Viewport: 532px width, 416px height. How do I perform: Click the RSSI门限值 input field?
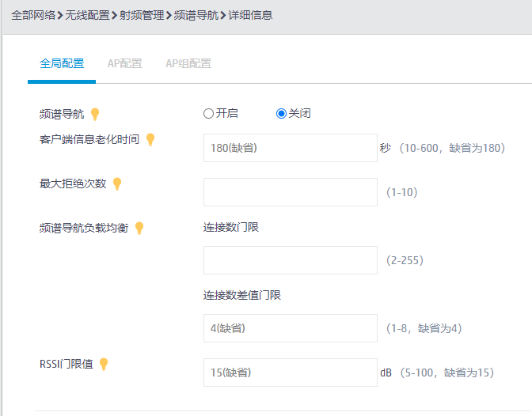click(x=290, y=373)
